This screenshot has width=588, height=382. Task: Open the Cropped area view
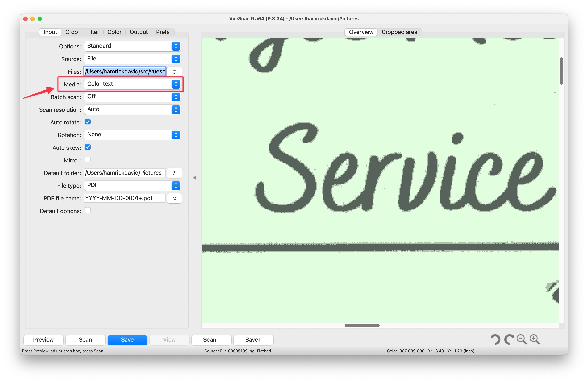[400, 32]
